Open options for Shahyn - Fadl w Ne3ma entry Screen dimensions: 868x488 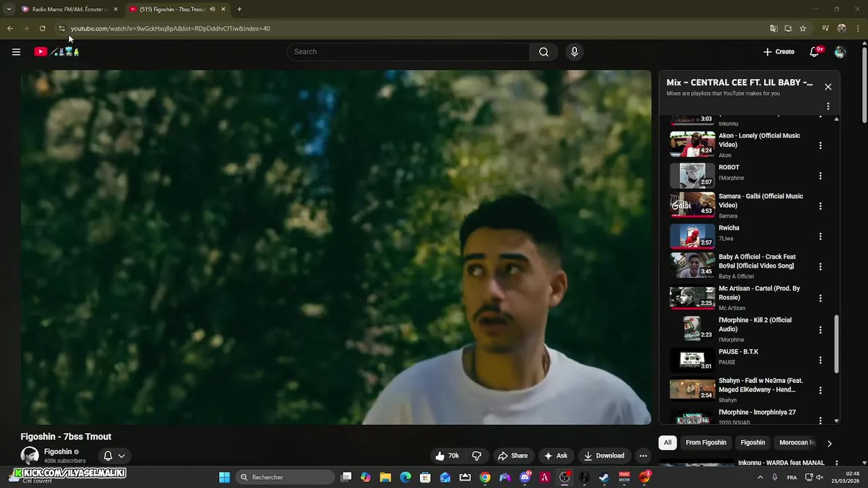click(x=821, y=390)
